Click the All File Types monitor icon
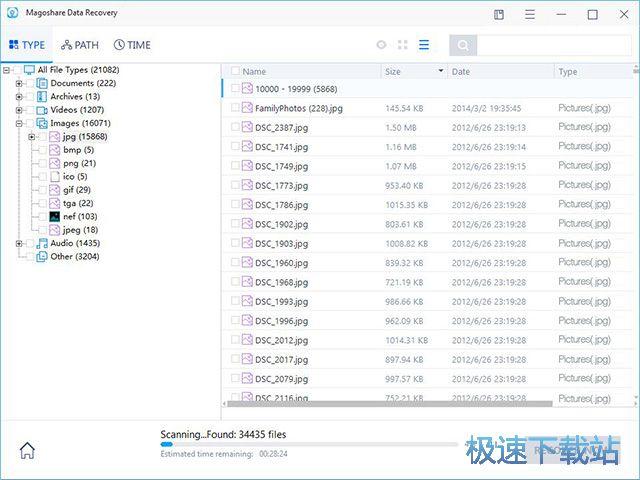The width and height of the screenshot is (640, 480). [29, 70]
